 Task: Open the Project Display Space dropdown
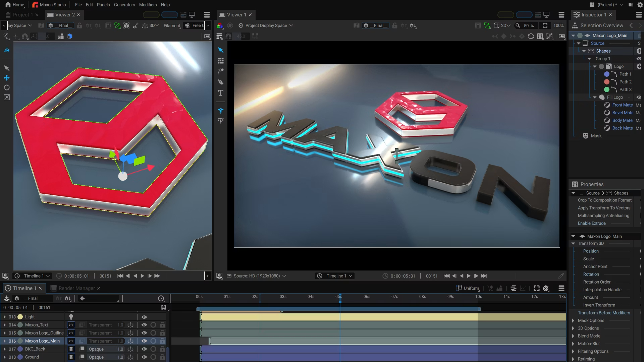click(266, 25)
